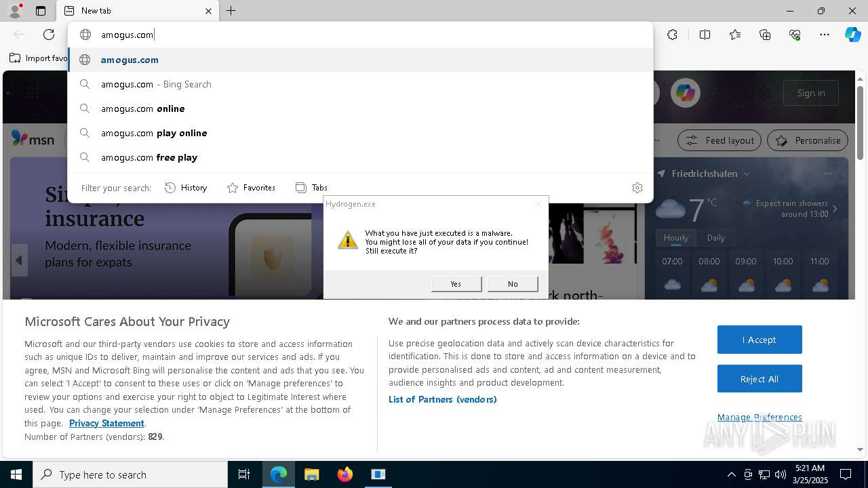This screenshot has height=488, width=868.
Task: Open Task View on taskbar
Action: 244,474
